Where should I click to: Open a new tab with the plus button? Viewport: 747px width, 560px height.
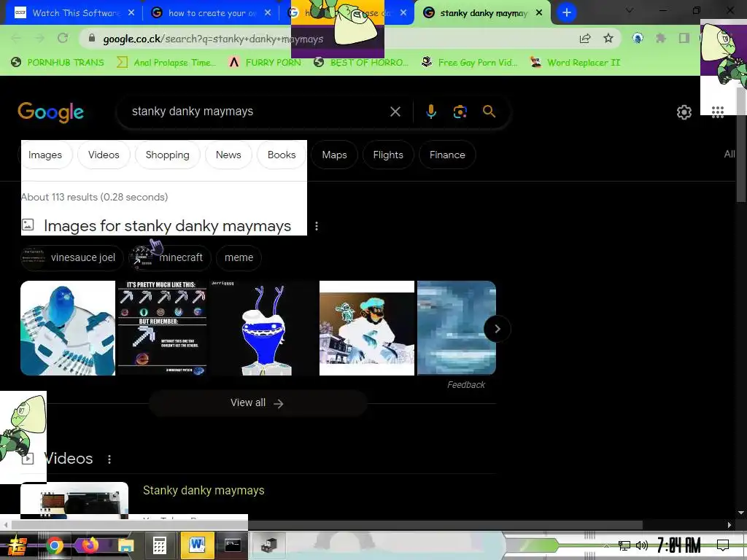click(566, 12)
